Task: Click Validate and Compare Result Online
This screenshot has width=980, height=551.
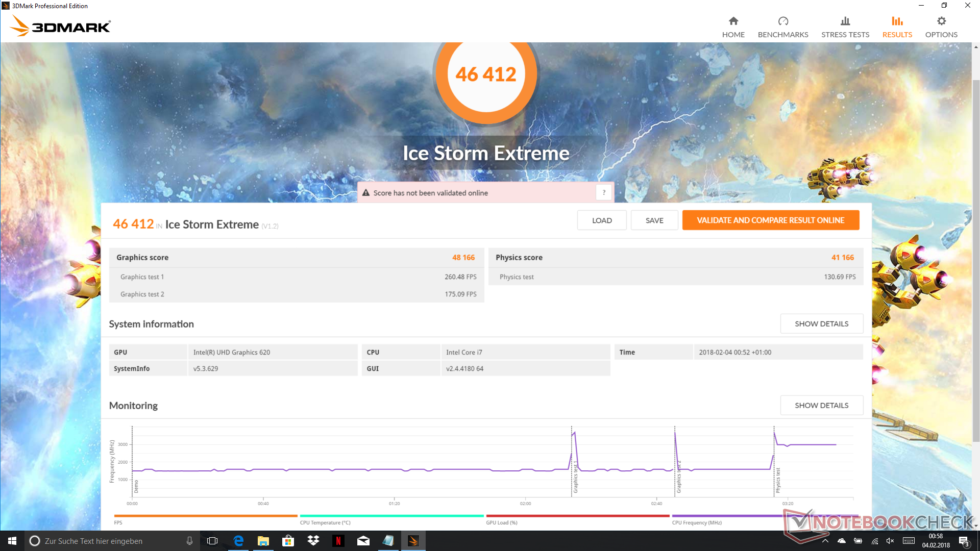Action: click(770, 220)
